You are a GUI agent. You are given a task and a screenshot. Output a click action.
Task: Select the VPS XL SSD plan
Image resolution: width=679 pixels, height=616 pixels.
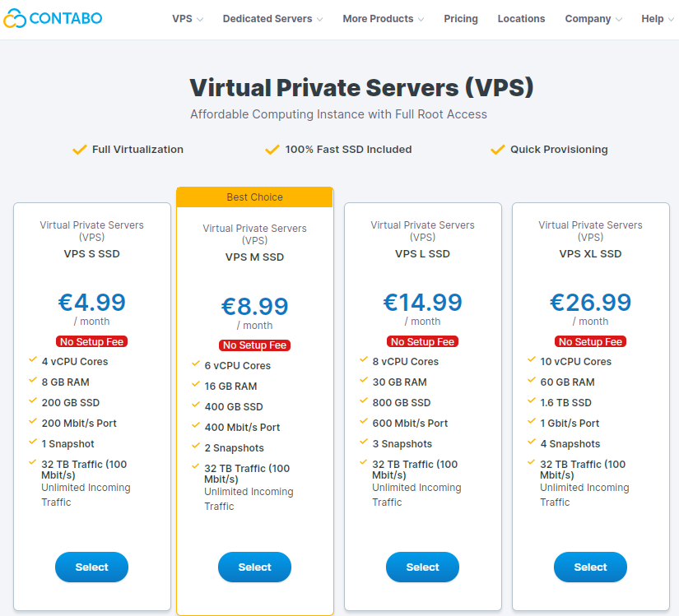591,567
